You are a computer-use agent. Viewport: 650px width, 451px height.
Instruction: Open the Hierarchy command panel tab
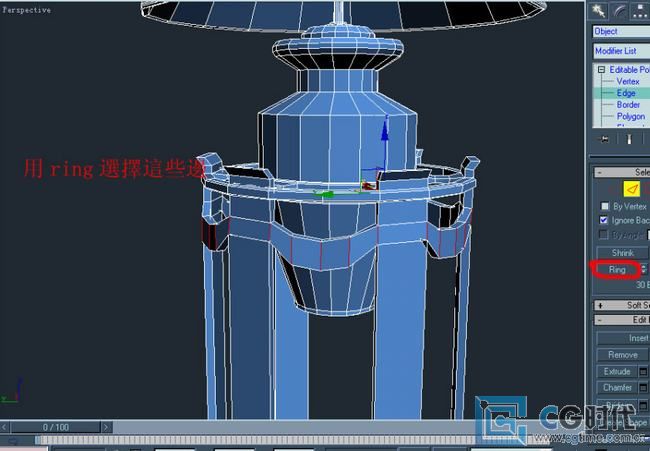(x=641, y=11)
